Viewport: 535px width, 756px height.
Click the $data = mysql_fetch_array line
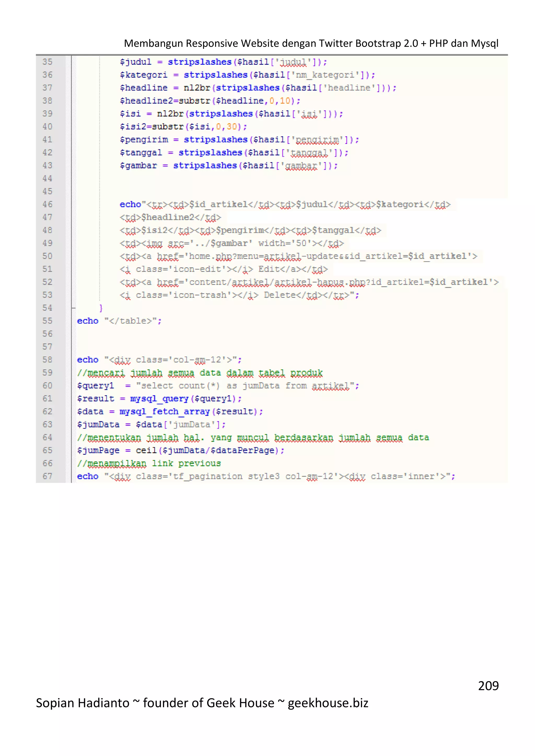click(170, 412)
